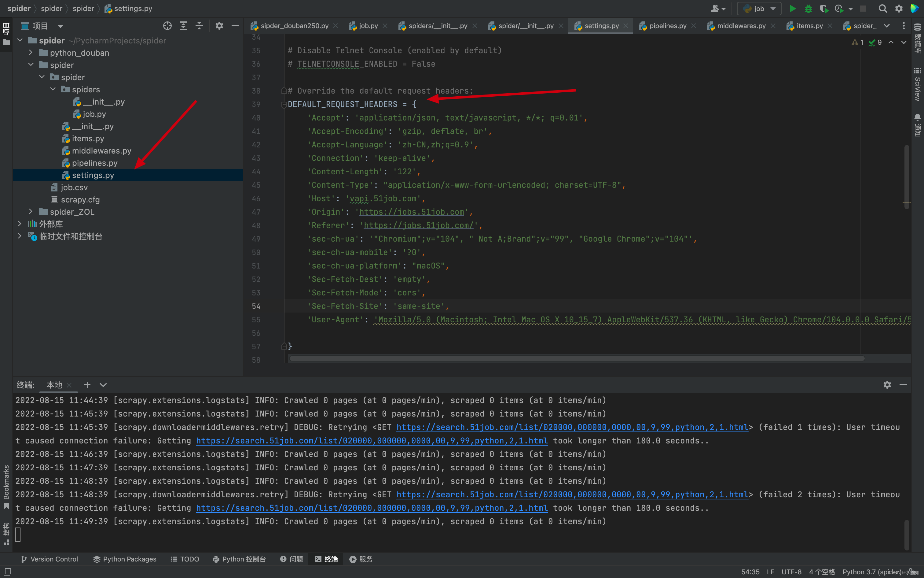Click UTF-8 encoding in status bar
This screenshot has width=924, height=578.
[791, 572]
